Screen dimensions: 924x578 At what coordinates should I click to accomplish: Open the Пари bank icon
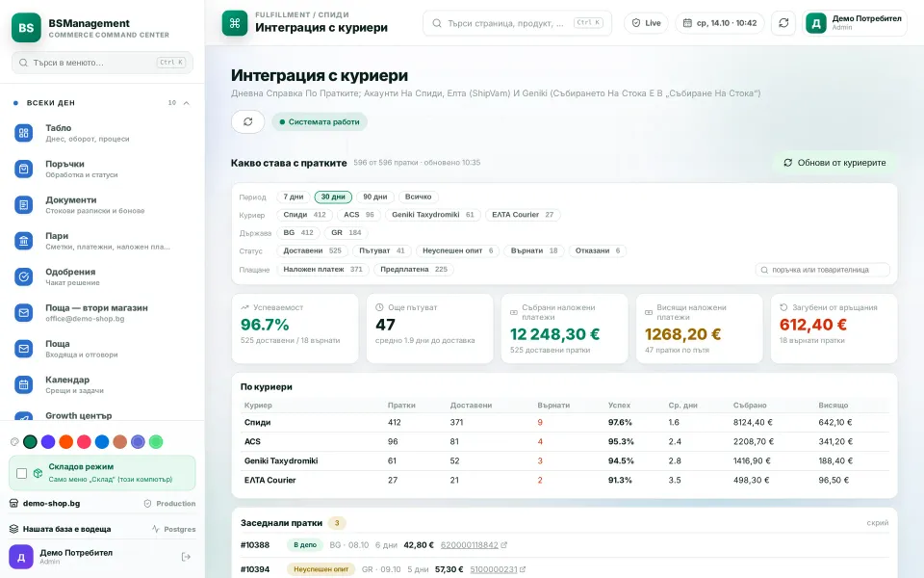[23, 241]
